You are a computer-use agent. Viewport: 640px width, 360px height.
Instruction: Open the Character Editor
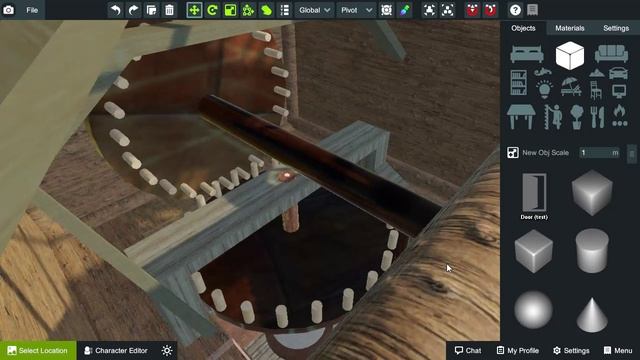(116, 351)
